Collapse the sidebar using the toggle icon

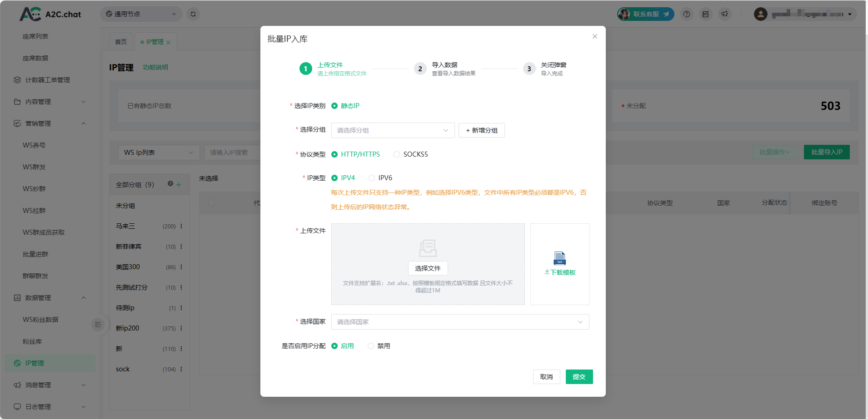coord(98,325)
